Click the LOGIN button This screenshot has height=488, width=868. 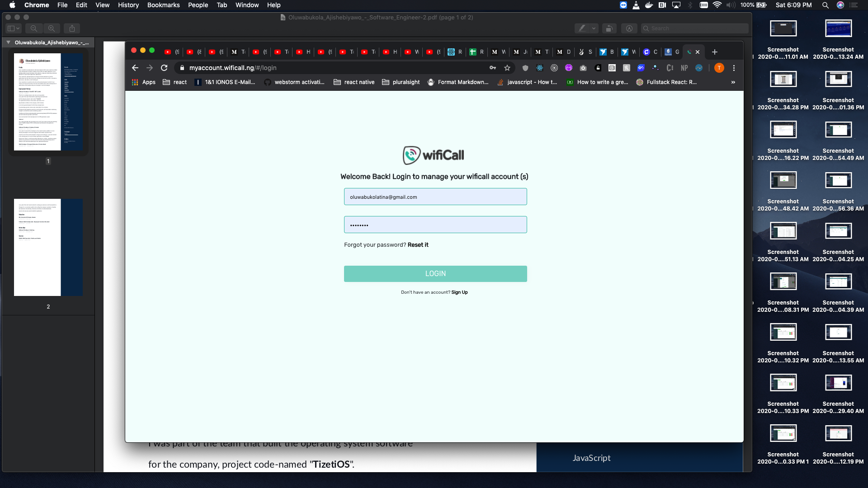(x=435, y=274)
